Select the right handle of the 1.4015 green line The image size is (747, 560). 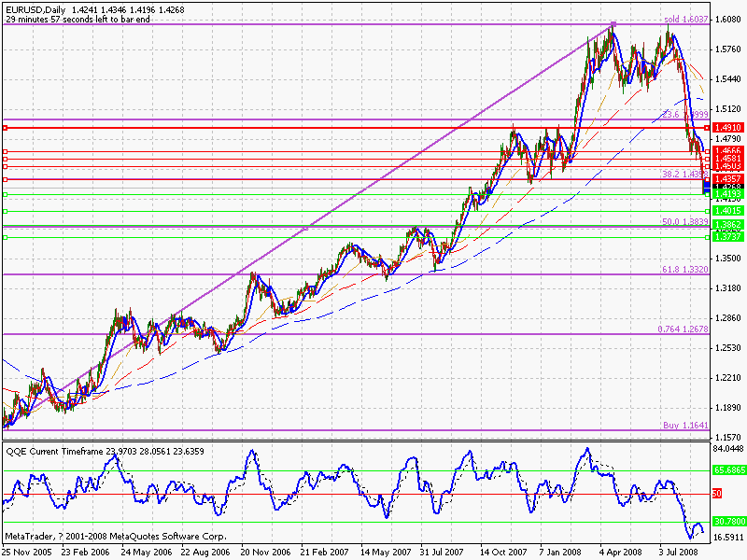pos(707,211)
